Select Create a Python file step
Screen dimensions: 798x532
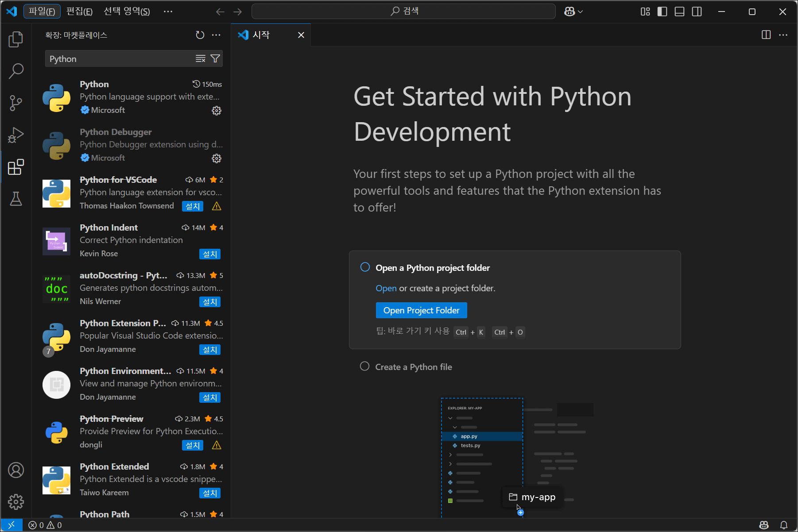(x=414, y=367)
